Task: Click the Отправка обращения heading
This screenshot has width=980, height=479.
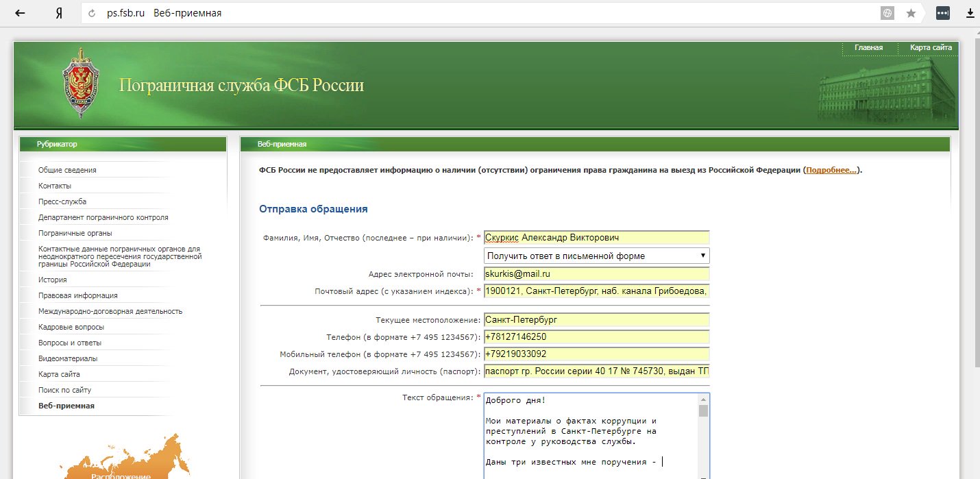Action: point(313,209)
